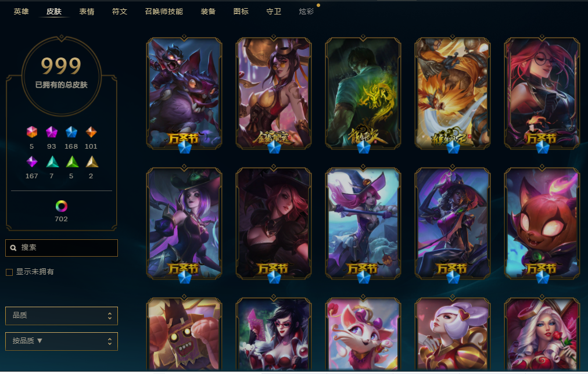Switch to the 表情 tab

point(87,12)
